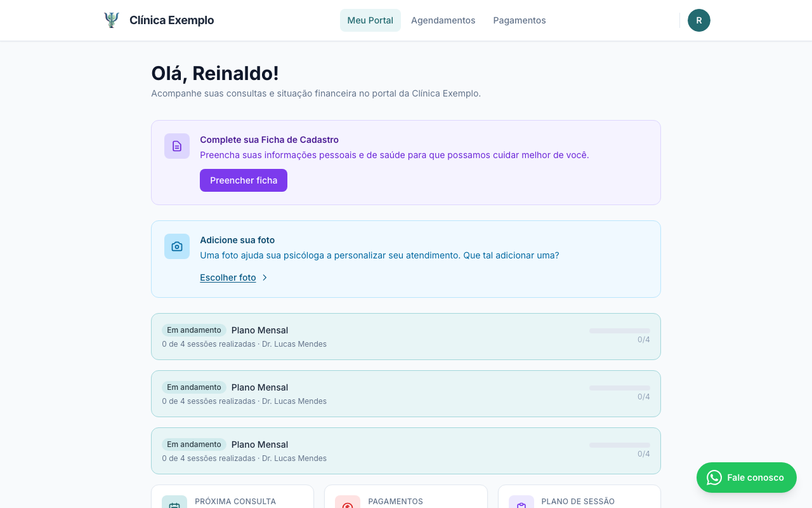
Task: Click the camera icon in Adicione sua foto card
Action: click(x=177, y=246)
